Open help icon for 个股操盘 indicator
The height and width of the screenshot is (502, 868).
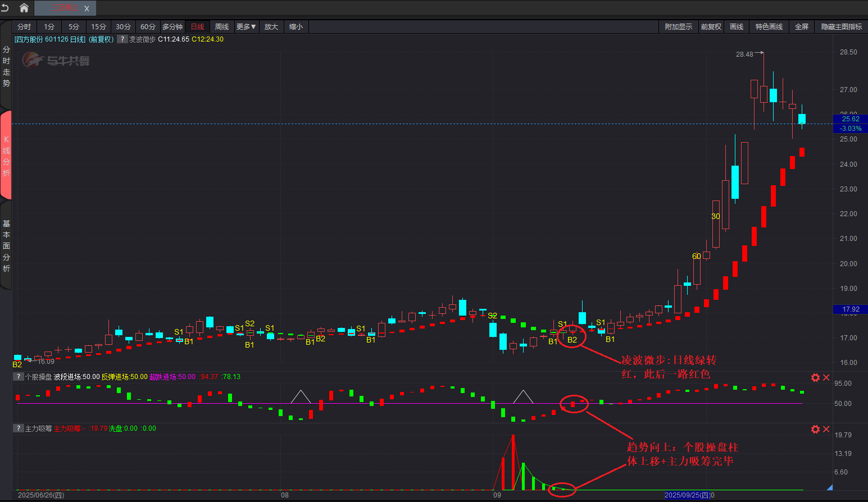19,377
